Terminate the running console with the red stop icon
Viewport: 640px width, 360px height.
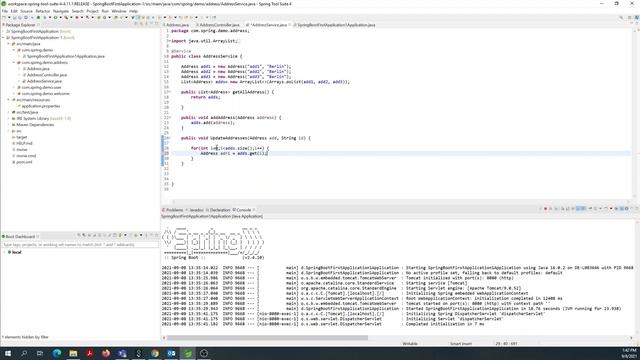point(545,209)
